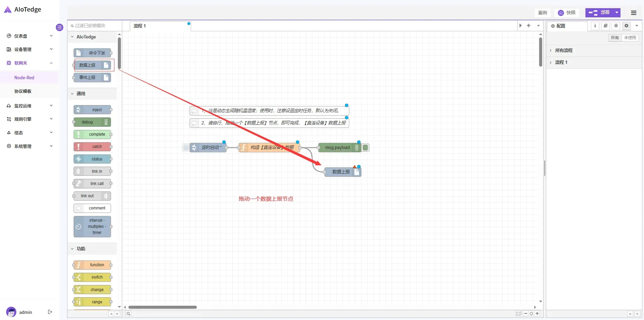This screenshot has width=644, height=320.
Task: Click the canvas horizontal scrollbar thumb
Action: 162,307
